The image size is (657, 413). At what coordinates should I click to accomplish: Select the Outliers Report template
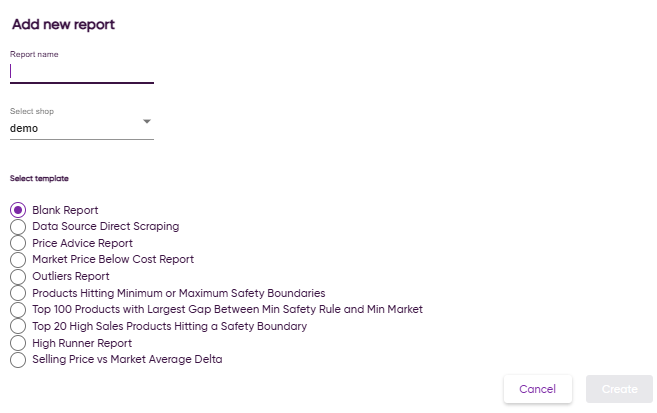(x=18, y=276)
